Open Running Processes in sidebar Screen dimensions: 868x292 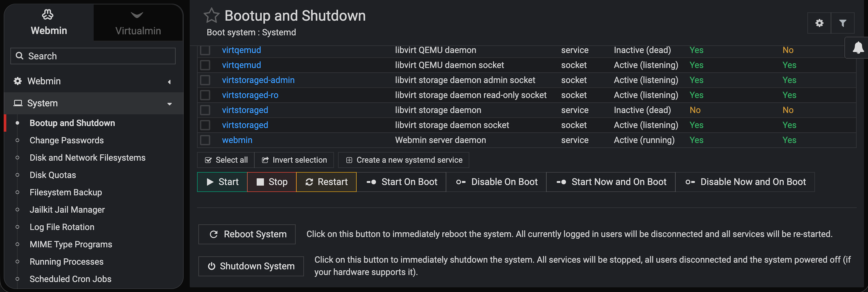pyautogui.click(x=66, y=262)
